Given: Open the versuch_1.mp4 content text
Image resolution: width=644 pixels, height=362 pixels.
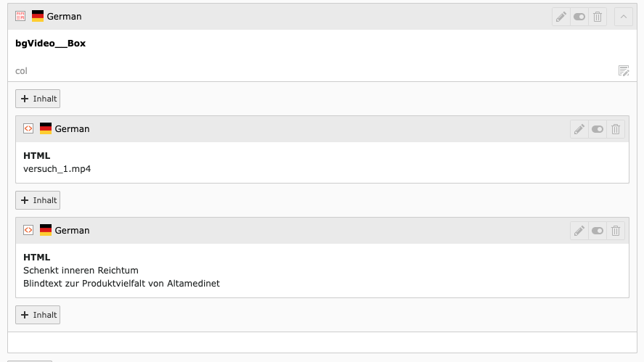Looking at the screenshot, I should [57, 169].
